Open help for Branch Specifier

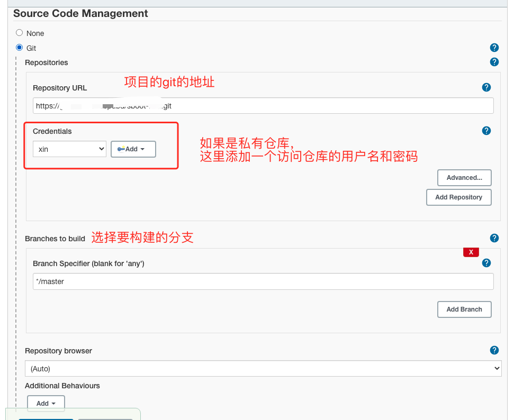[x=486, y=263]
